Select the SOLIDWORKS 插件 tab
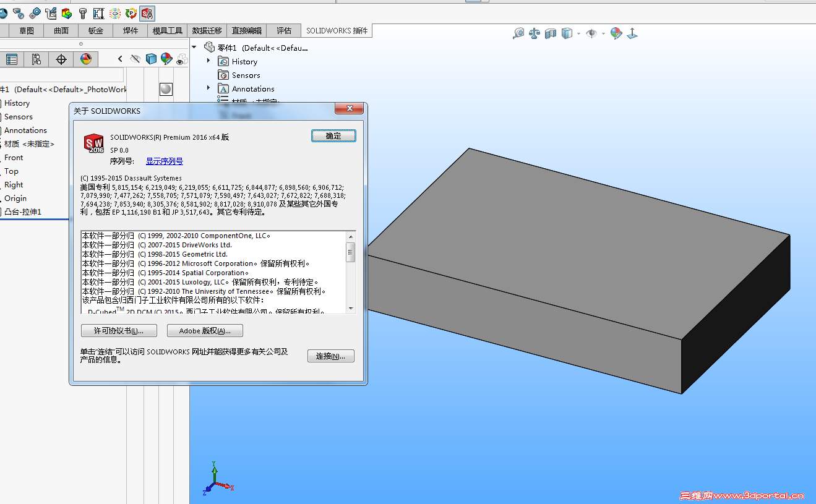 click(337, 31)
